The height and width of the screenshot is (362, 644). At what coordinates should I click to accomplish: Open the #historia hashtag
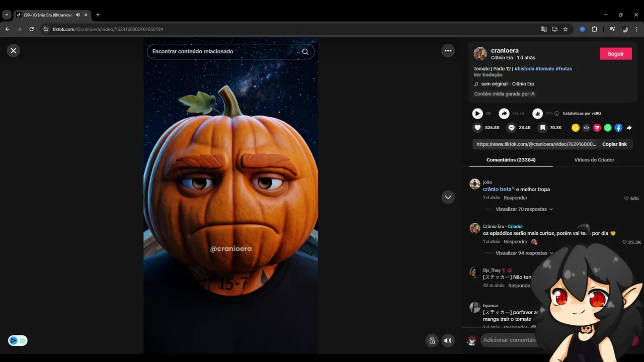coord(524,68)
